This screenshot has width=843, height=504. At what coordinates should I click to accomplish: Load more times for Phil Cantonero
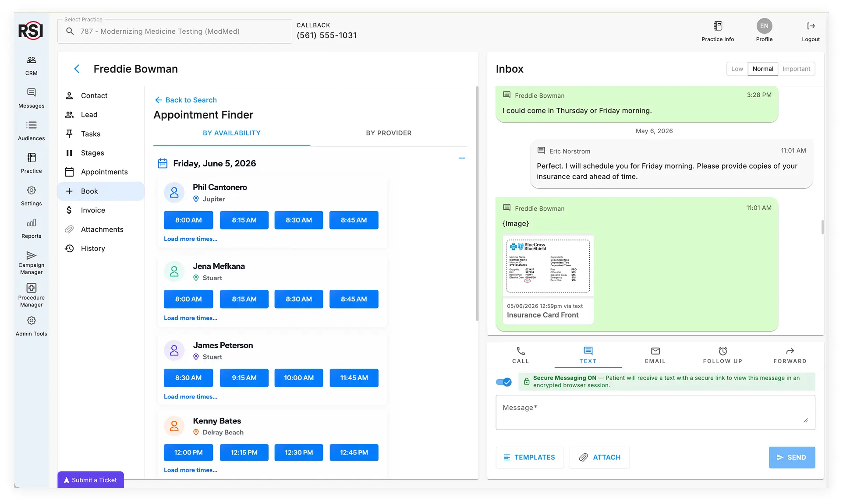[191, 239]
